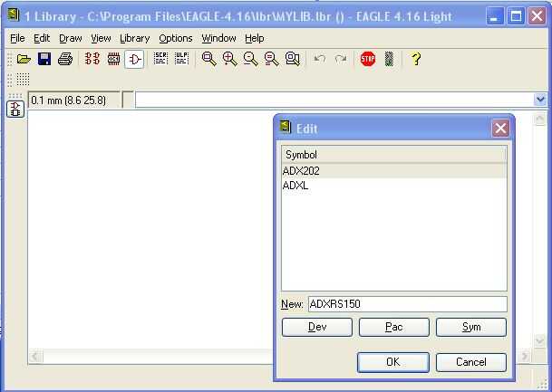Viewport: 552px width, 392px height.
Task: Open the Package editor chip icon
Action: coord(113,59)
